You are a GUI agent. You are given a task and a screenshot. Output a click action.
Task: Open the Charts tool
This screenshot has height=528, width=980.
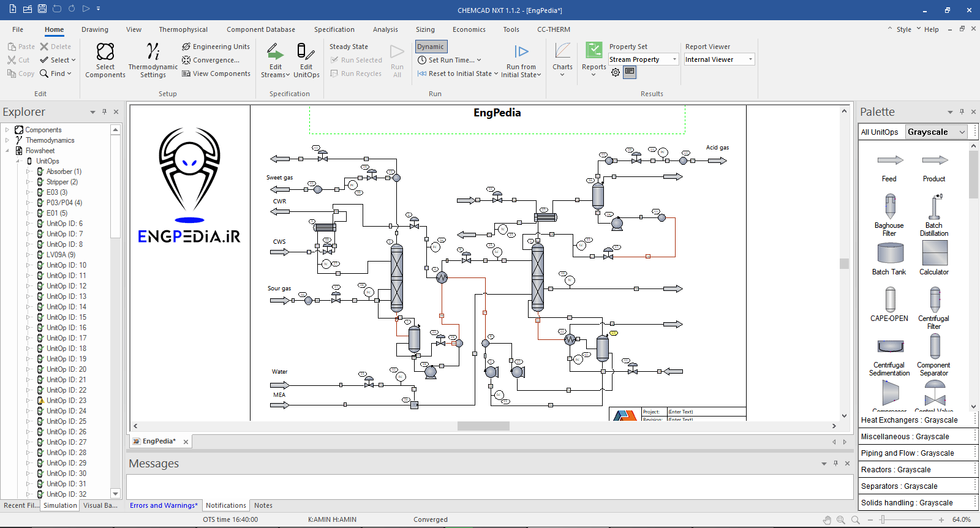(x=562, y=60)
